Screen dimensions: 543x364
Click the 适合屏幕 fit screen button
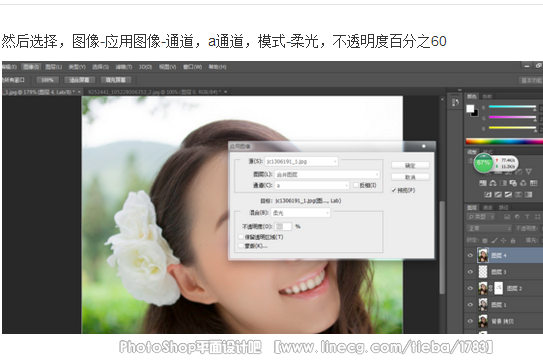[79, 80]
